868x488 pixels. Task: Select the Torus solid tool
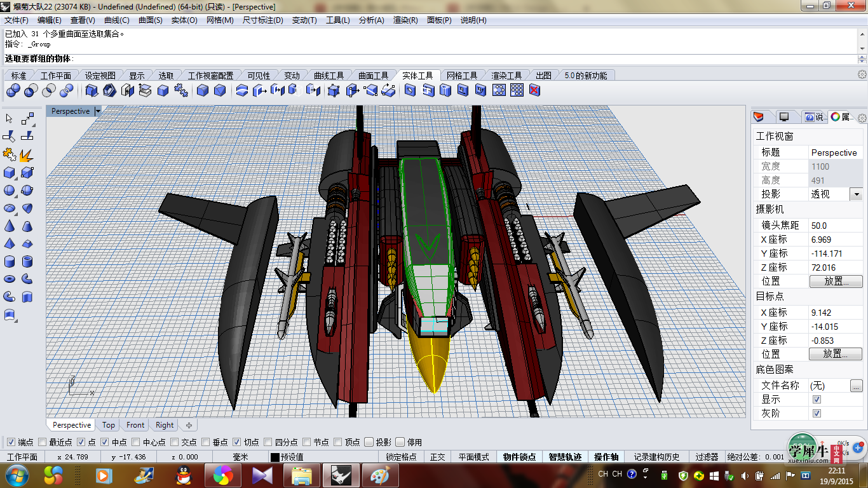(x=9, y=279)
